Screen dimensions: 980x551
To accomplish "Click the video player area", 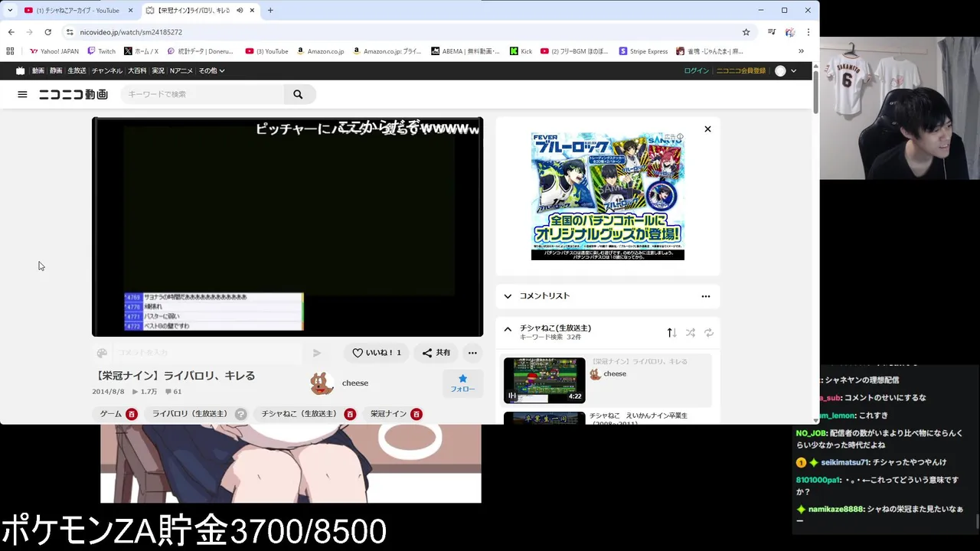I will point(288,227).
